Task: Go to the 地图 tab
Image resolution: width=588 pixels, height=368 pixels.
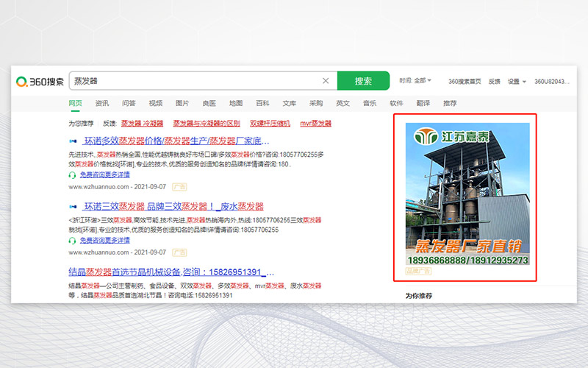Action: [x=236, y=103]
